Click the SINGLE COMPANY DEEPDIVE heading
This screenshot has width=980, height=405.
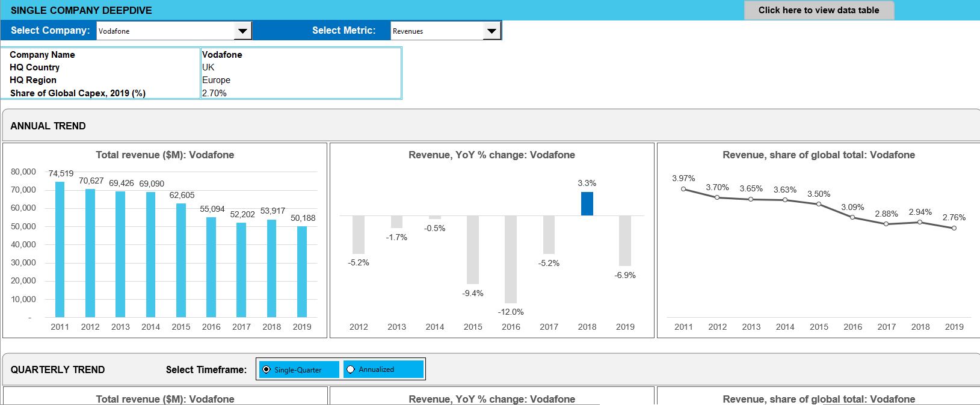pos(81,10)
